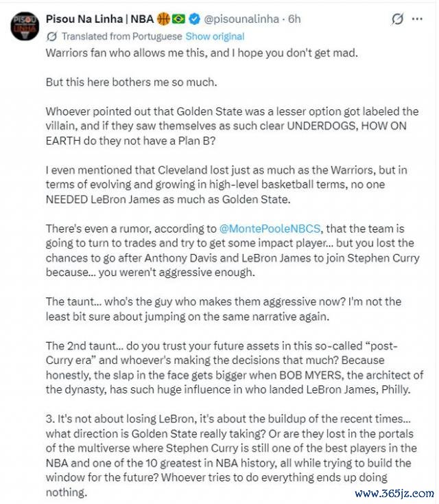
Task: Click the basketball emoji in the display name
Action: click(163, 19)
